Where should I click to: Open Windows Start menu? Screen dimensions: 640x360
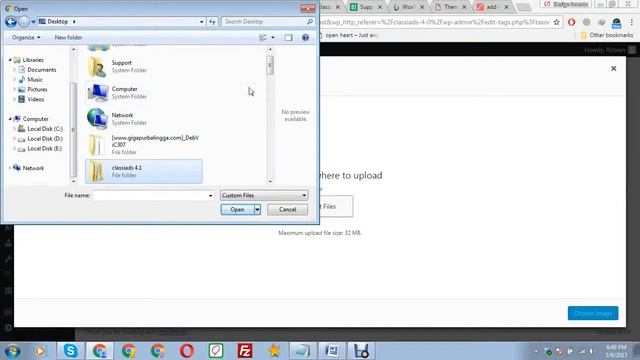pos(13,351)
